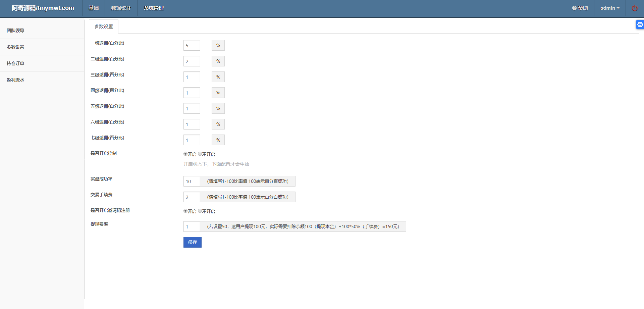Viewport: 644px width, 309px height.
Task: Click the % icon beside 五级返佣
Action: pos(218,108)
